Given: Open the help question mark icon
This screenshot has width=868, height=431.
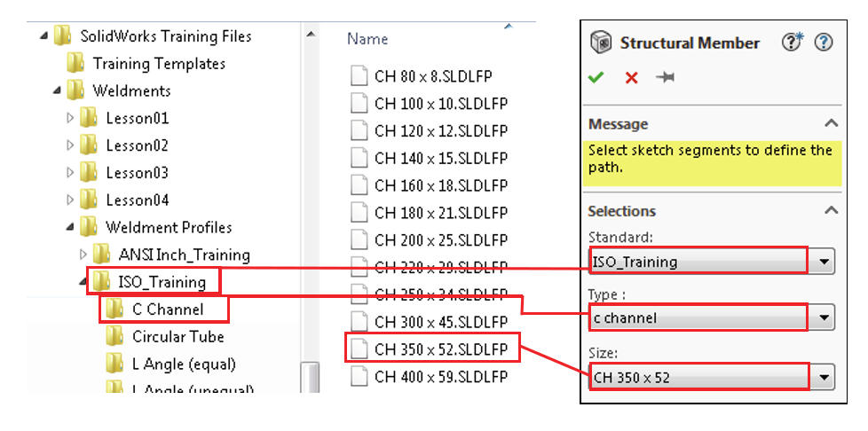Looking at the screenshot, I should 825,42.
